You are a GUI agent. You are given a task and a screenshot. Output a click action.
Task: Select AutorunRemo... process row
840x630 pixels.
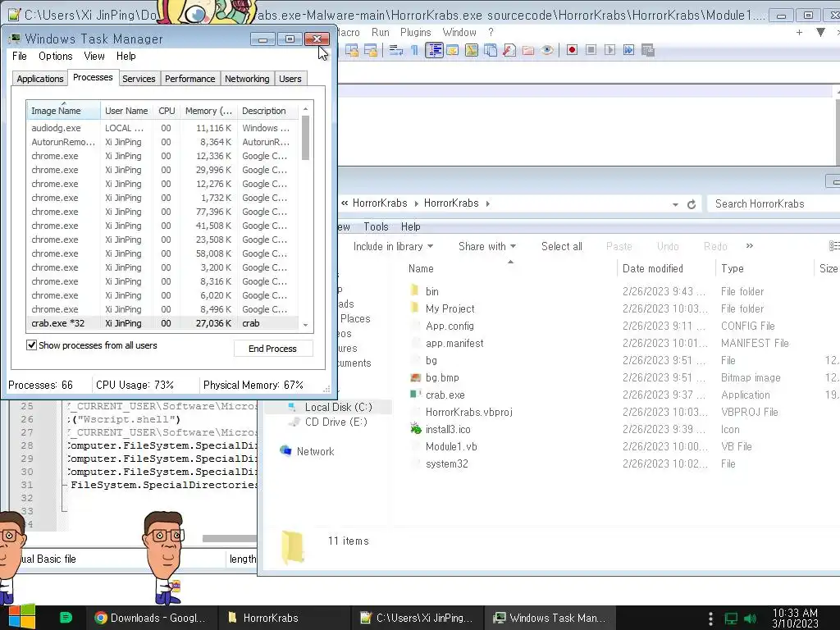point(162,142)
